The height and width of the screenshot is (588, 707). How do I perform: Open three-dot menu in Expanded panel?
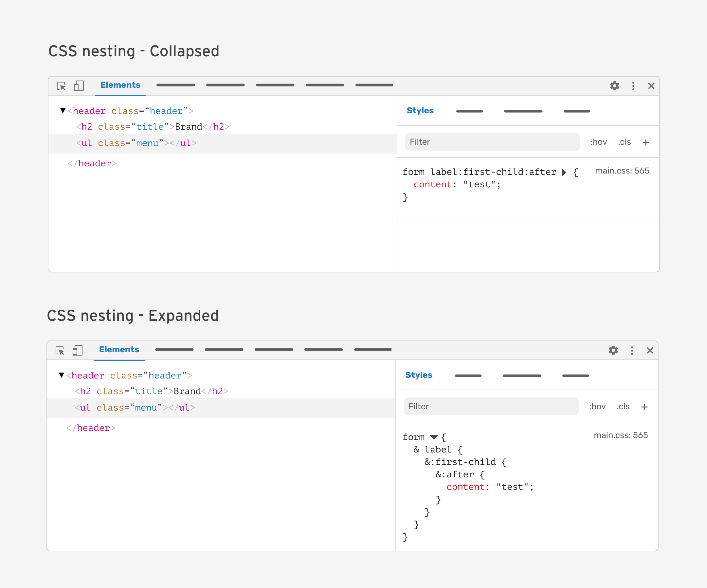(x=632, y=351)
